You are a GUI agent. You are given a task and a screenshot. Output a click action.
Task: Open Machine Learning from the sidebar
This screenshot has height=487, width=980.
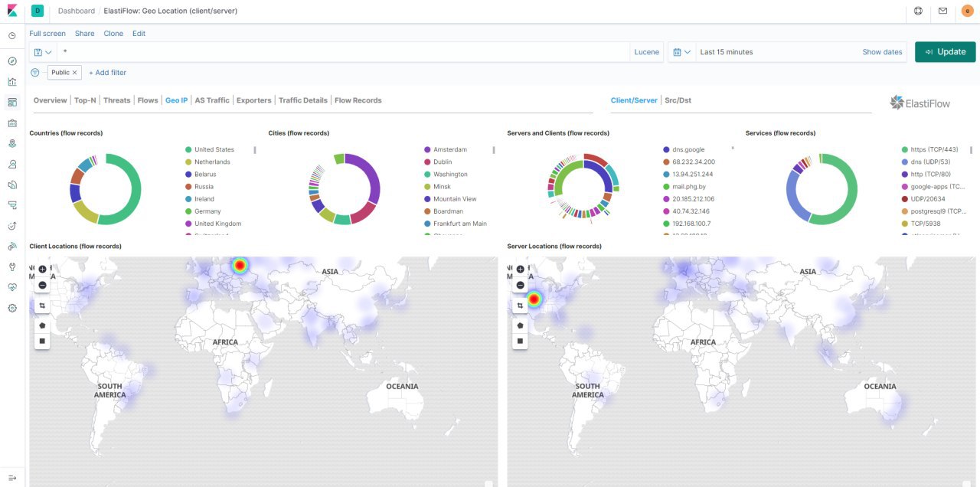pos(12,164)
